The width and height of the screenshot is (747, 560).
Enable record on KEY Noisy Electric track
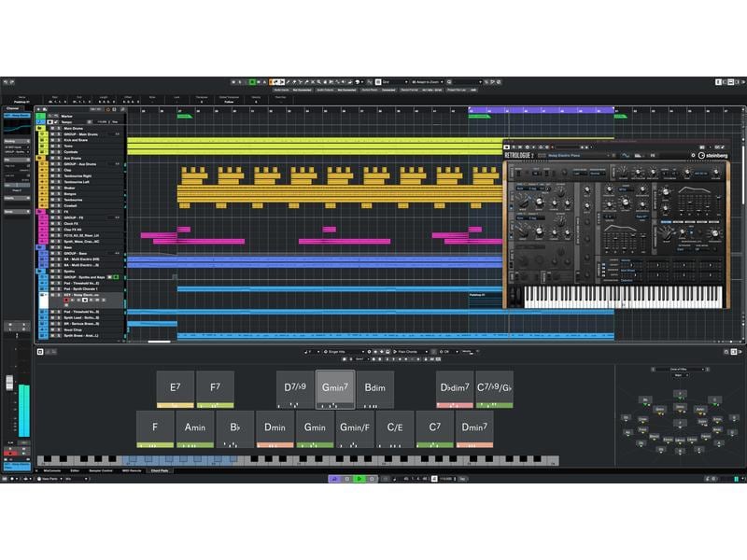66,300
